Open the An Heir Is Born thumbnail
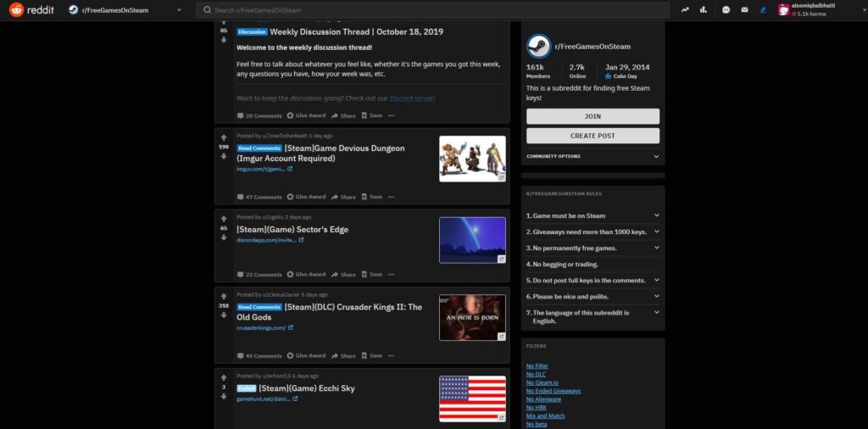This screenshot has width=868, height=429. 472,318
